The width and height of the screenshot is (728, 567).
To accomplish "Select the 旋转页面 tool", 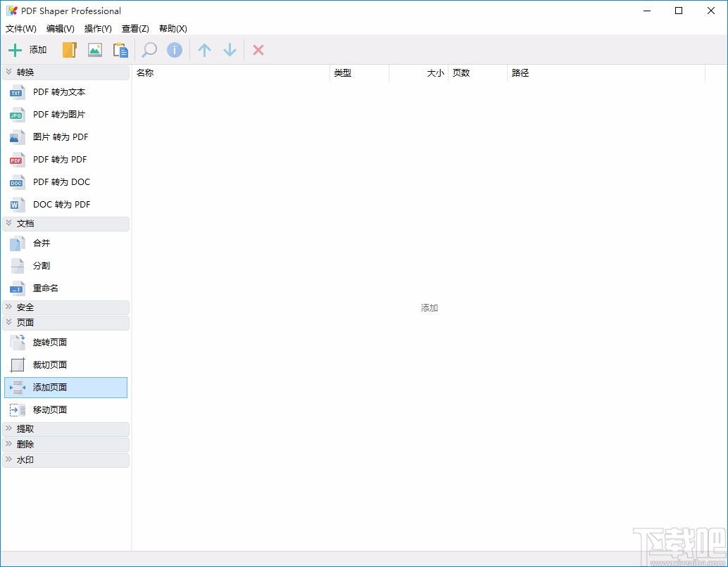I will point(49,342).
